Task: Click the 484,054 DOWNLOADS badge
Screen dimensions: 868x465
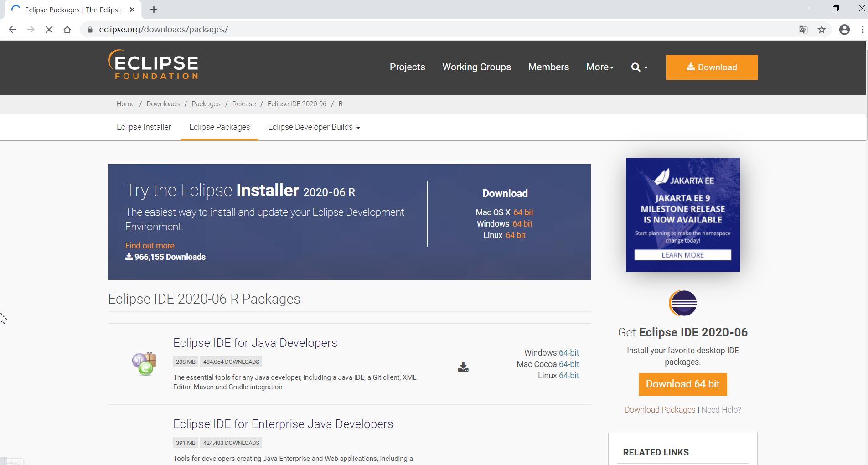Action: point(231,362)
